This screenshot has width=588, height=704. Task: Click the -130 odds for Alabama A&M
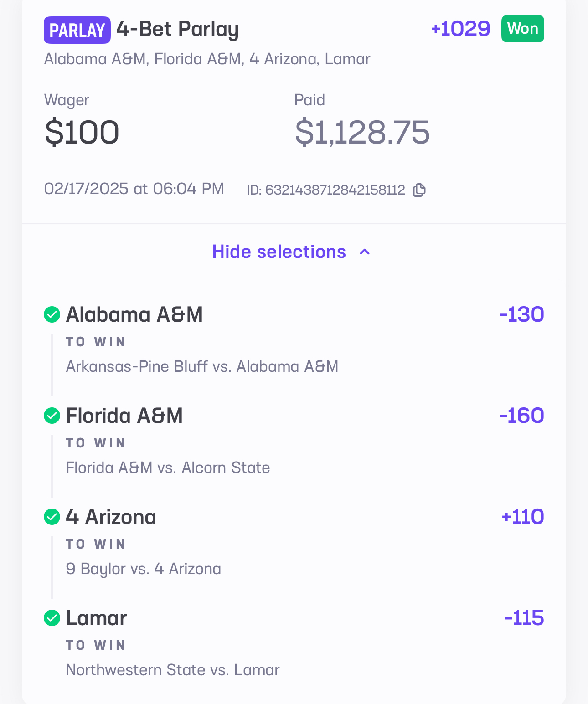(521, 314)
